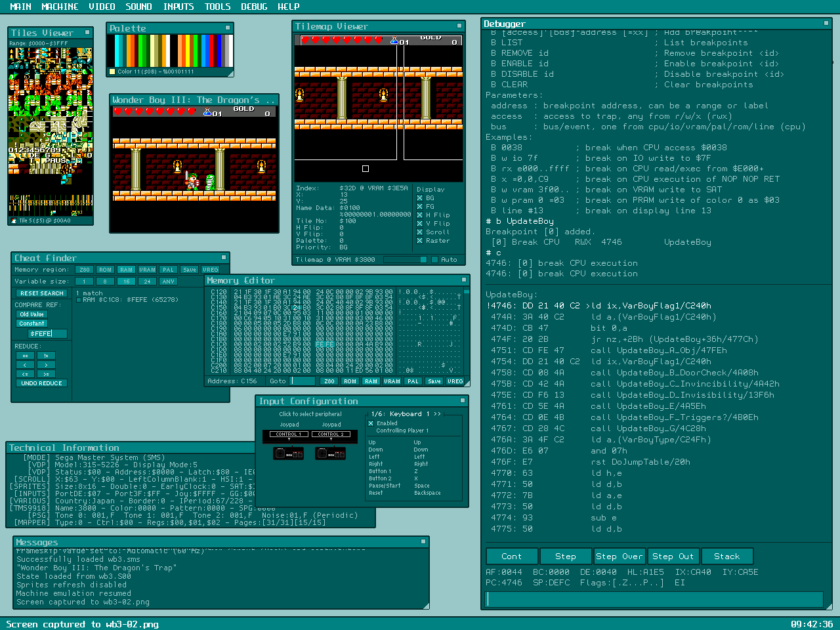Switch Memory Editor to VREG view

click(x=455, y=381)
